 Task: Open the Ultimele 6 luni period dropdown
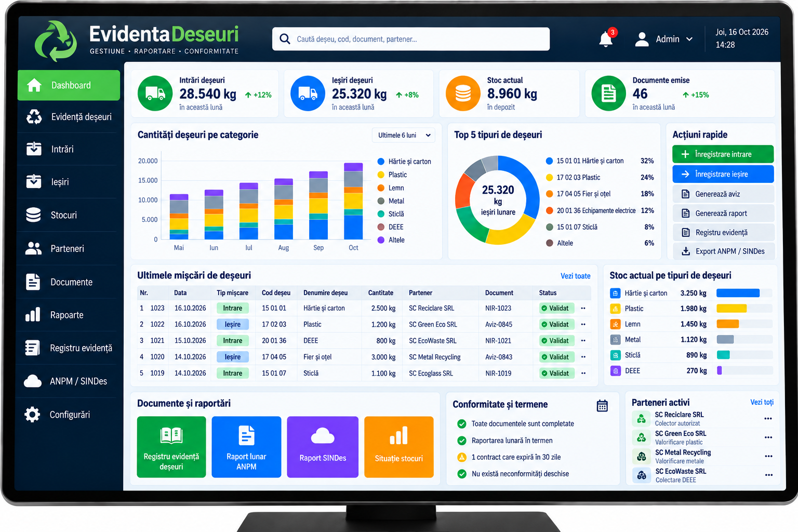[404, 135]
